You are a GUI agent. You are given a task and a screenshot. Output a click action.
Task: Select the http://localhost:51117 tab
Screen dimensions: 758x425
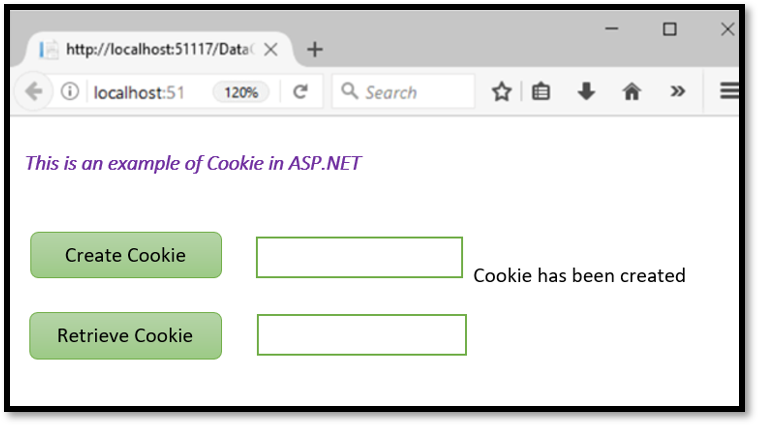150,49
